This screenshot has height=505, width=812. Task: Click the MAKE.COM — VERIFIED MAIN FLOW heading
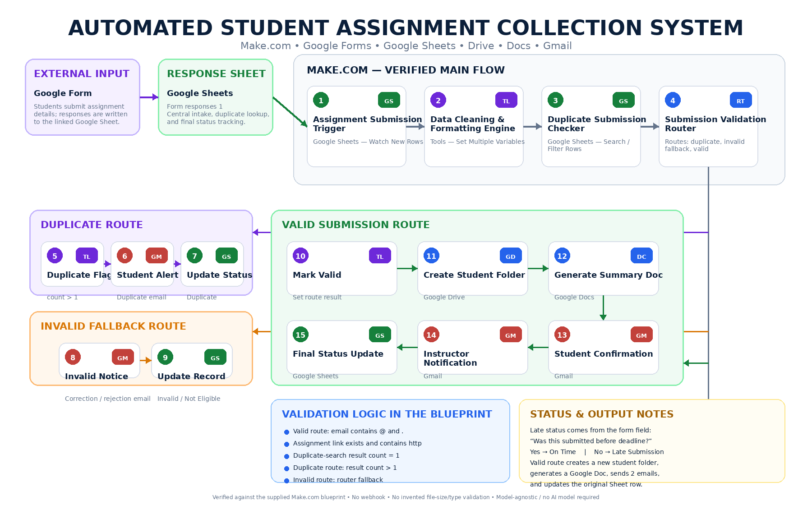(x=406, y=70)
